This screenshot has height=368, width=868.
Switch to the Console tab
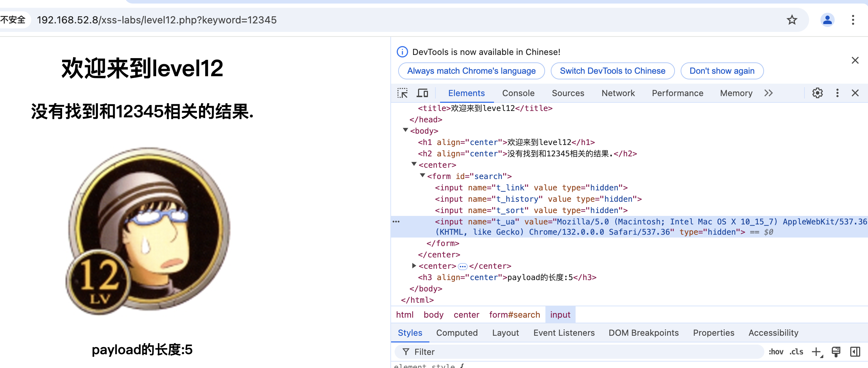point(518,93)
